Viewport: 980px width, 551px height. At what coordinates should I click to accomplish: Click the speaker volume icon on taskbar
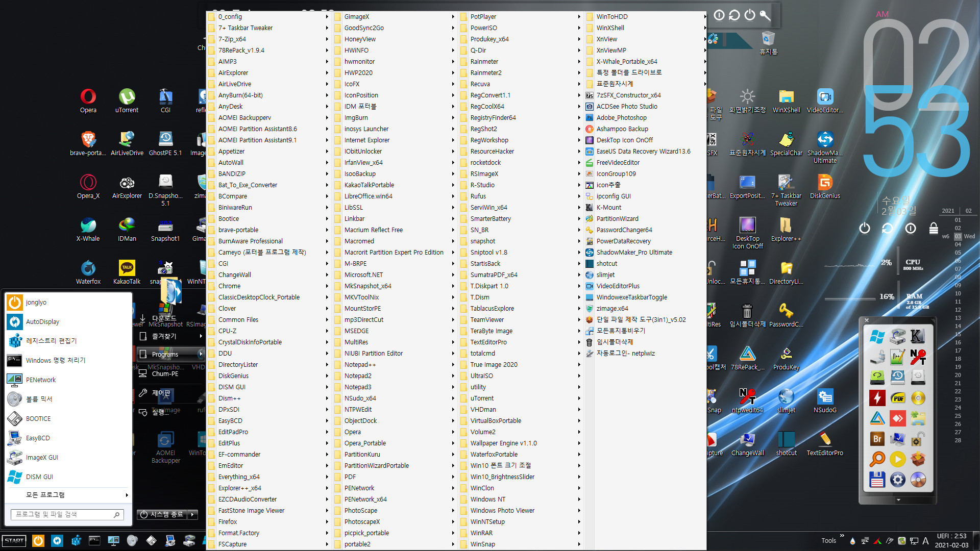coord(132,541)
